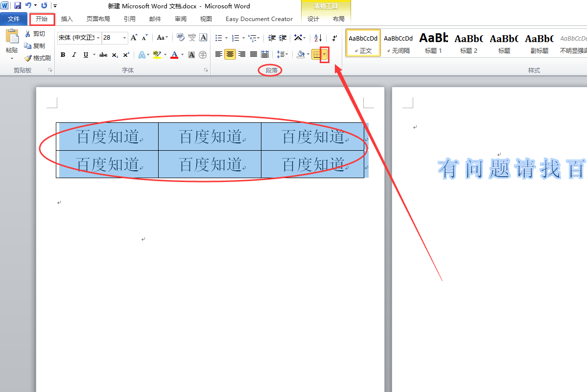This screenshot has height=392, width=587.
Task: Toggle show/hide paragraph marks
Action: click(334, 38)
